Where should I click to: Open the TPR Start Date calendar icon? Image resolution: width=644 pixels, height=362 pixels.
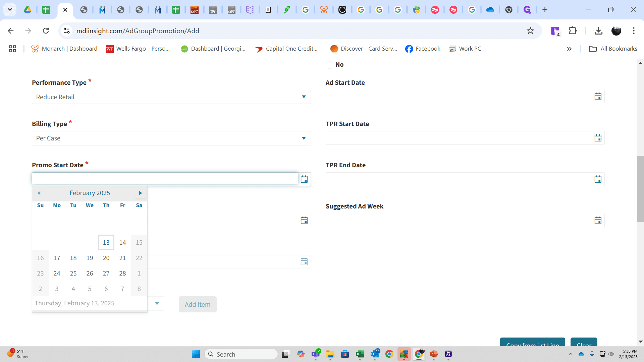coord(598,138)
